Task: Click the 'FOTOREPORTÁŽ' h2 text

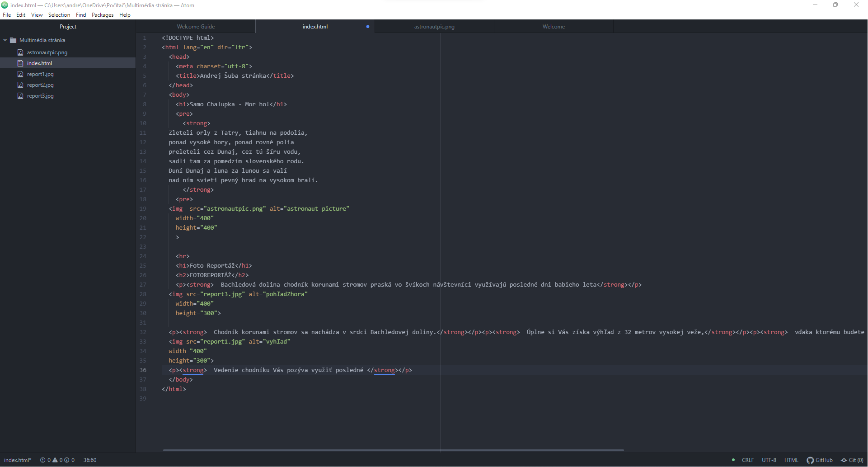Action: 211,275
